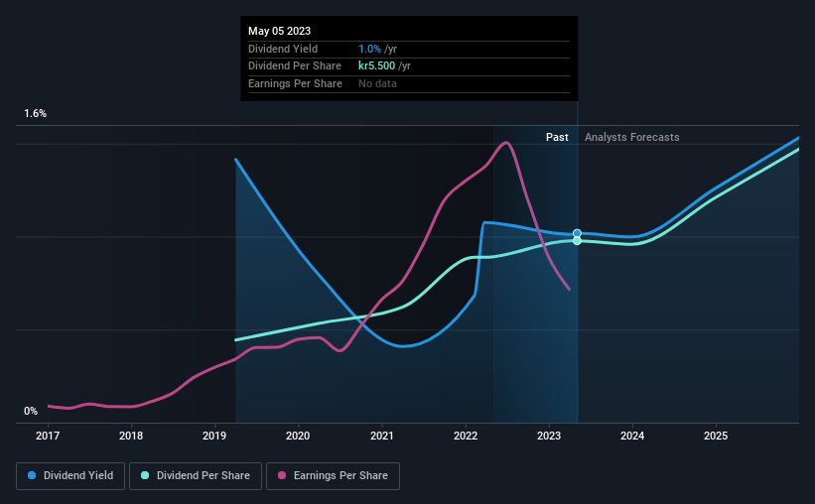Click the 2023 x-axis label
This screenshot has width=815, height=504.
549,436
